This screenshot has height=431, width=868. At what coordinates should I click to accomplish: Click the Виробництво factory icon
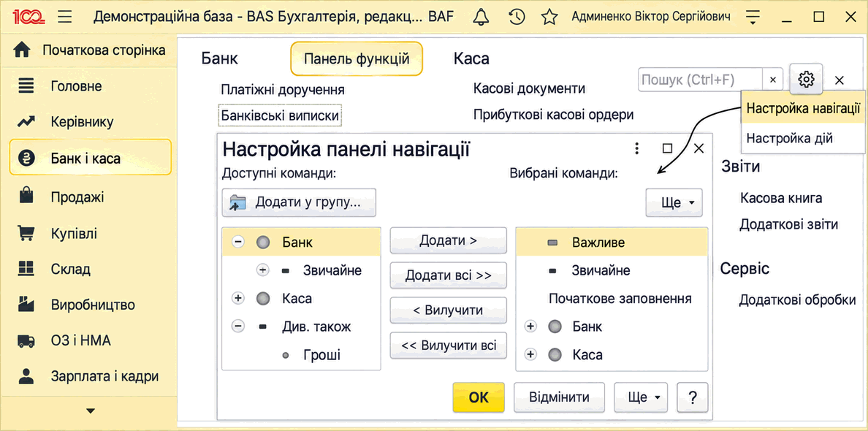point(26,305)
